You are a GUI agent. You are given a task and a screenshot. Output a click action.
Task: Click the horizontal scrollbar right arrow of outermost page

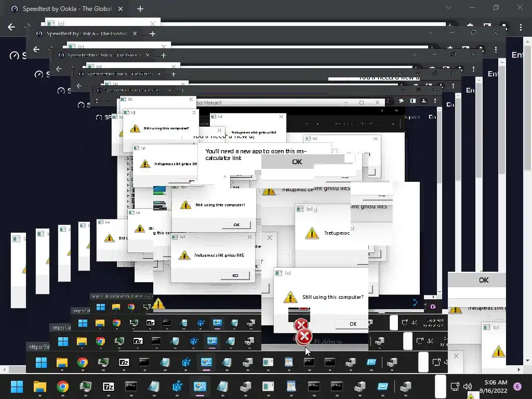pos(519,369)
